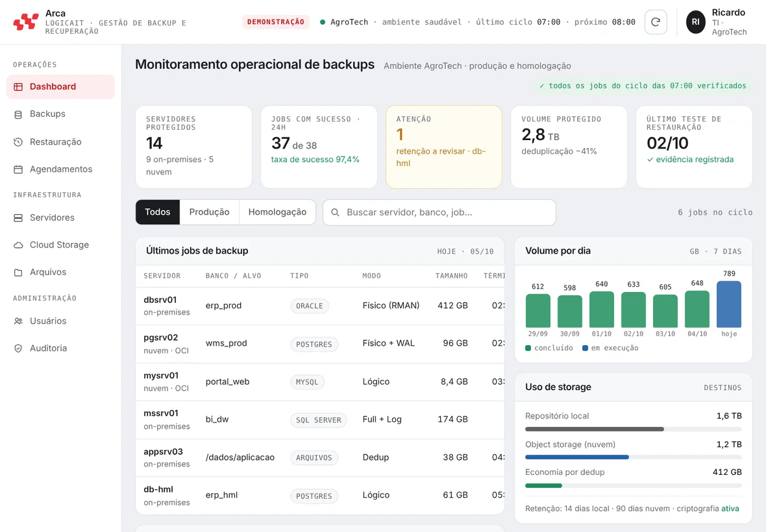The image size is (766, 532).
Task: Click the Usuários people icon
Action: 18,321
